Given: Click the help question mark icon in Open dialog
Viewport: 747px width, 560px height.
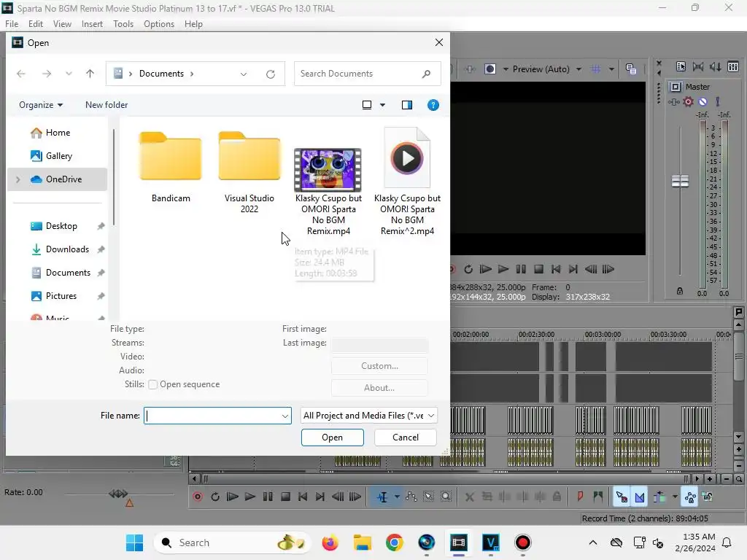Looking at the screenshot, I should pyautogui.click(x=433, y=105).
